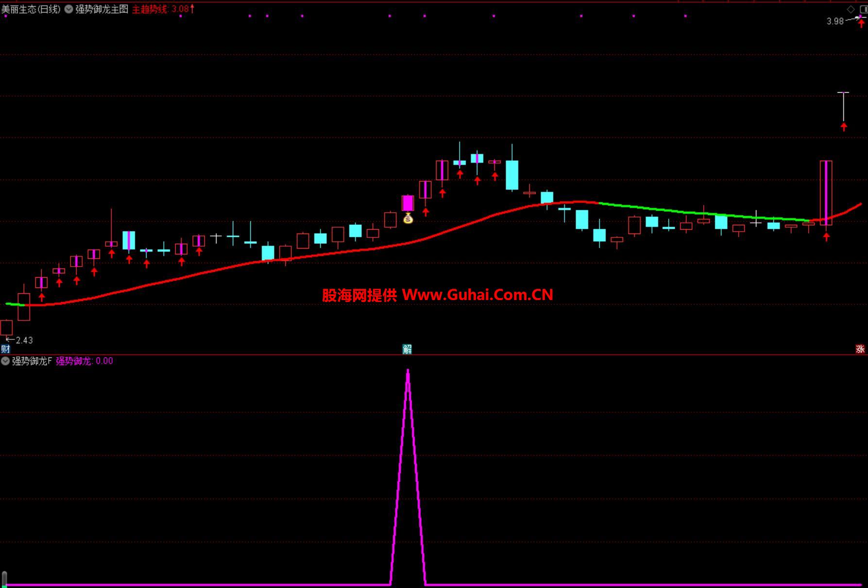This screenshot has height=588, width=868.
Task: Click the 强势御龙主图 indicator name
Action: pos(102,9)
